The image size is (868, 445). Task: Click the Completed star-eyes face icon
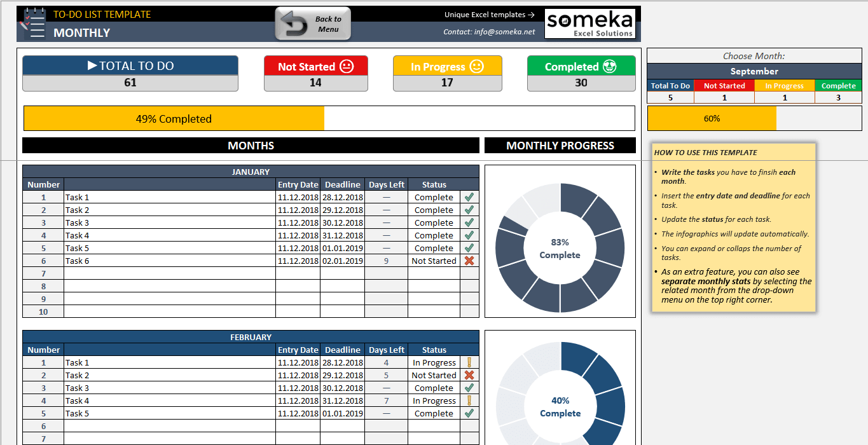tap(610, 66)
